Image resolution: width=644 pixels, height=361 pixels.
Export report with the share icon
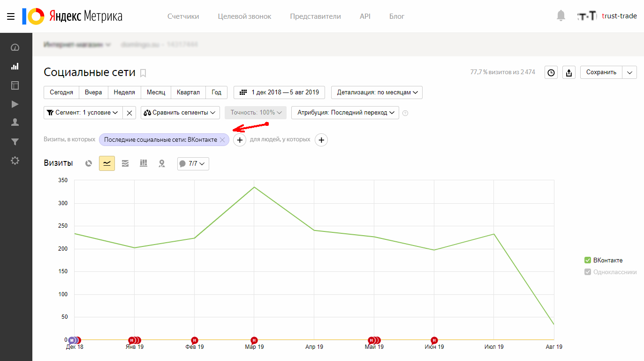[569, 72]
